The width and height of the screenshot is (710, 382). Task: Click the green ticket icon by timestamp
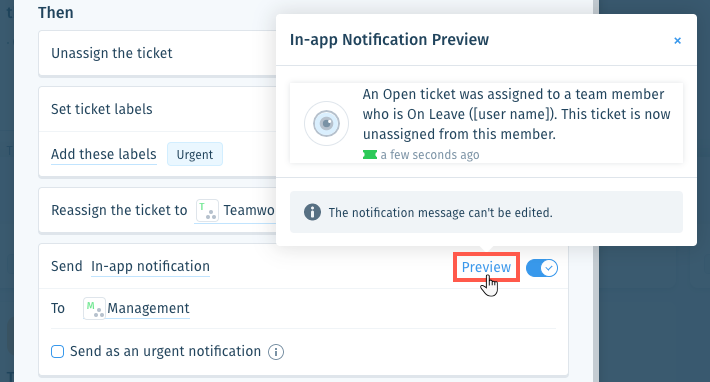[369, 155]
